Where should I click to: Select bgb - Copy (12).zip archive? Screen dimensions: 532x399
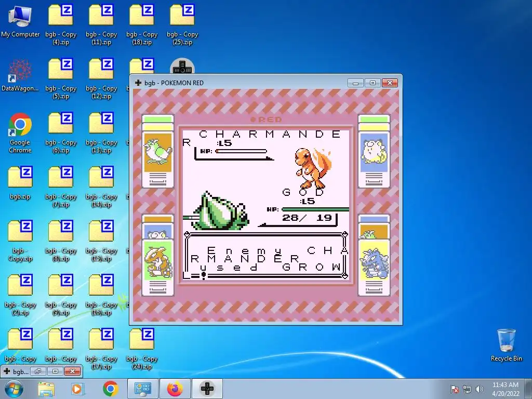101,79
